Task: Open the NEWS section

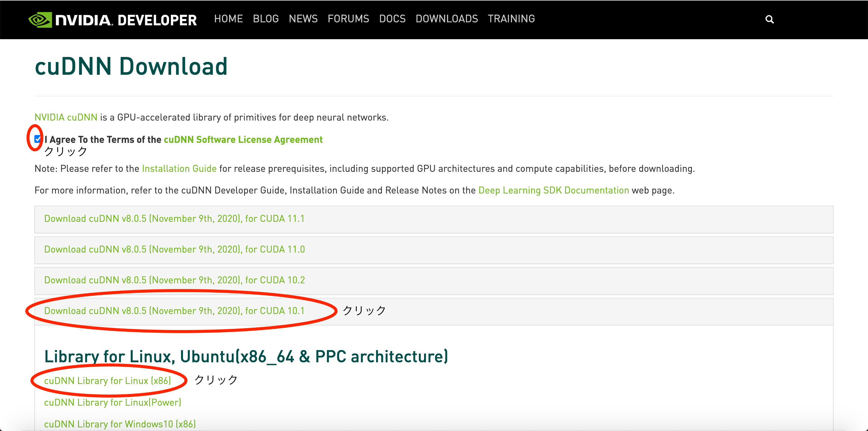Action: [303, 18]
